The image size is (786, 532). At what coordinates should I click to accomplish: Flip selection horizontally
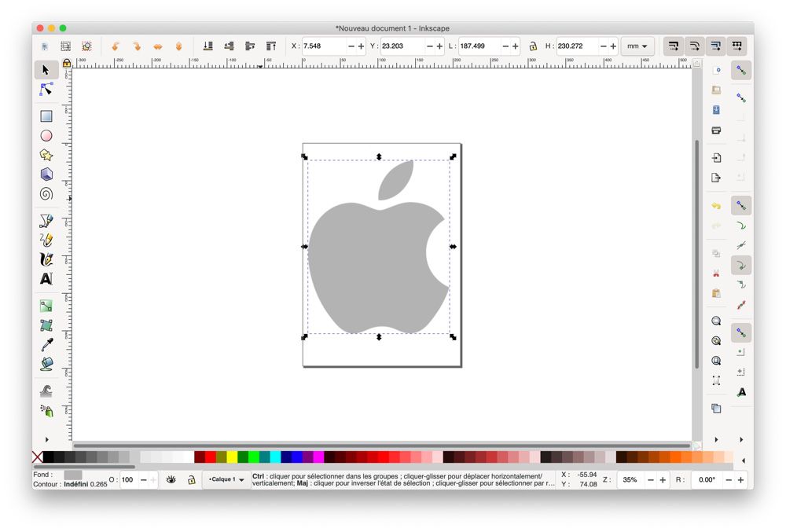158,46
